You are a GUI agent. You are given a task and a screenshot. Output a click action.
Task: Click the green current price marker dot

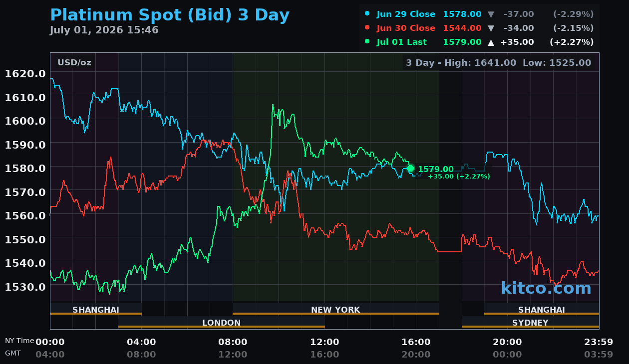[410, 168]
